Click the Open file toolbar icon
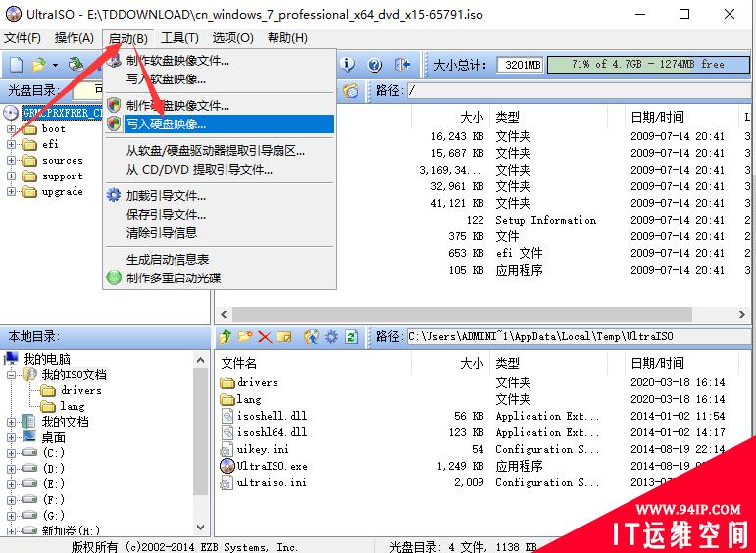The height and width of the screenshot is (553, 756). pyautogui.click(x=38, y=64)
